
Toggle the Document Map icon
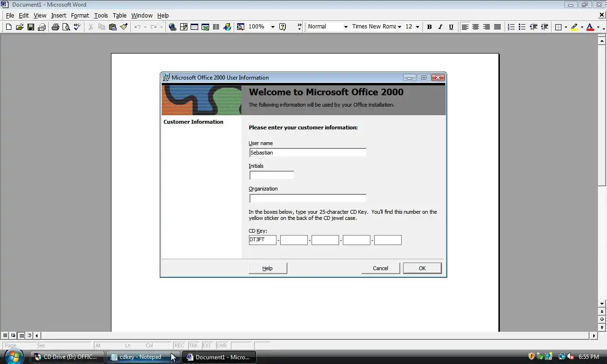click(x=240, y=27)
